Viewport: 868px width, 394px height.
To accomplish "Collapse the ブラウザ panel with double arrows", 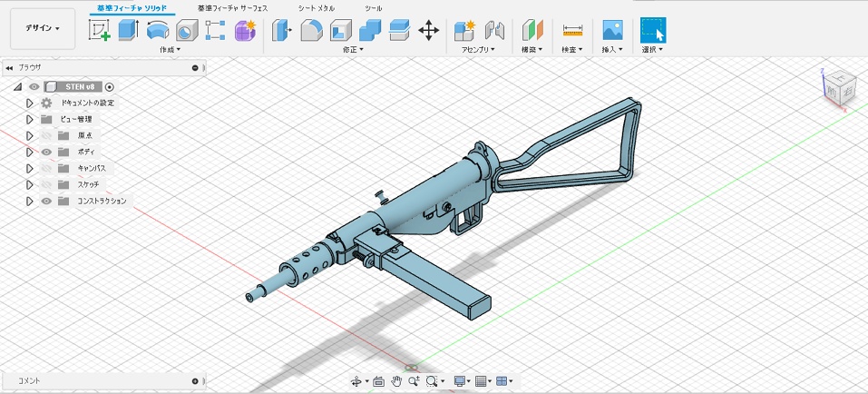I will pyautogui.click(x=9, y=67).
